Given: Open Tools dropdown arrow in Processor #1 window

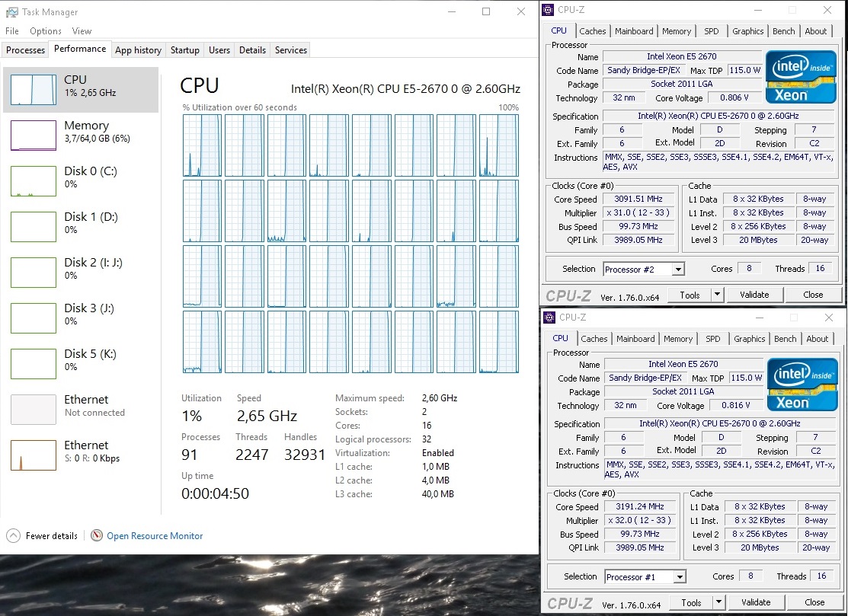Looking at the screenshot, I should (x=718, y=602).
